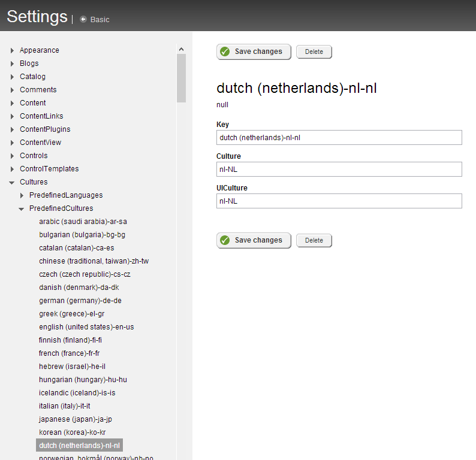Screen dimensions: 476x460
Task: Click the back arrow icon beside Basic
Action: (x=83, y=19)
